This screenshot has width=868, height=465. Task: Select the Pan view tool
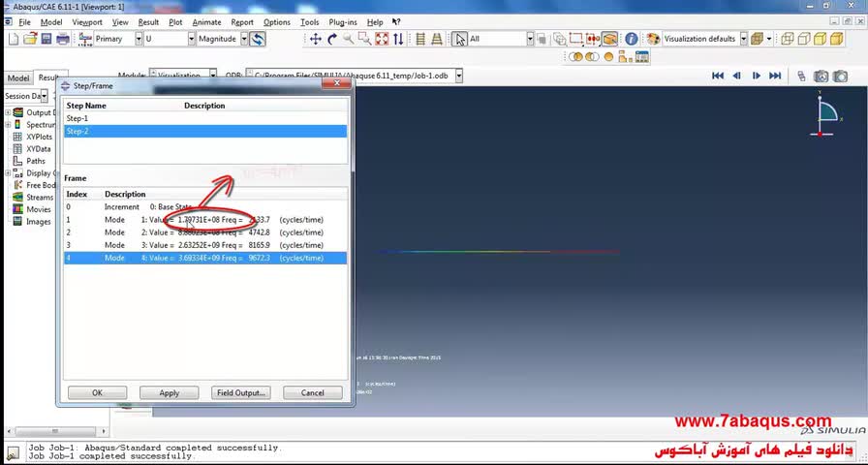pyautogui.click(x=316, y=39)
